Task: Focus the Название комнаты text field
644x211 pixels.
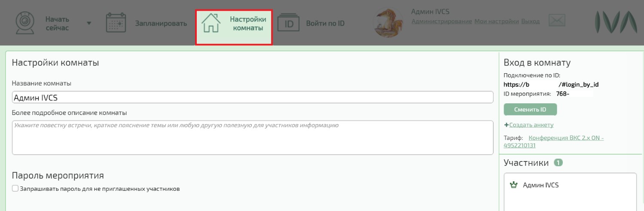Action: [x=252, y=97]
